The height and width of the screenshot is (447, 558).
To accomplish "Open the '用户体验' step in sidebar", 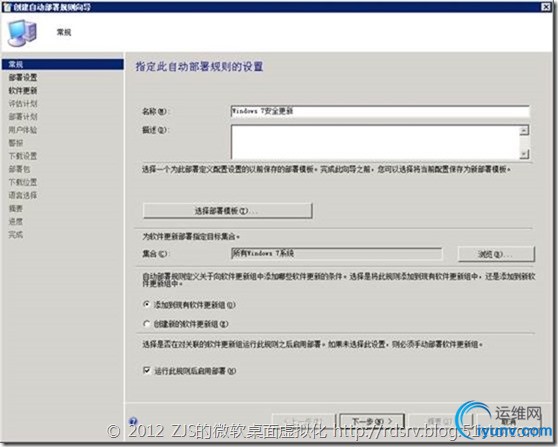I will pyautogui.click(x=23, y=130).
